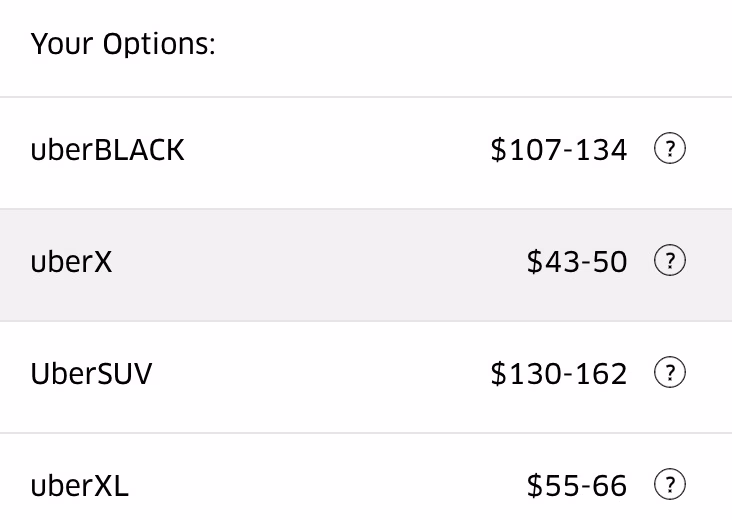The width and height of the screenshot is (732, 520).
Task: Tap the $55-66 price estimate
Action: tap(577, 487)
